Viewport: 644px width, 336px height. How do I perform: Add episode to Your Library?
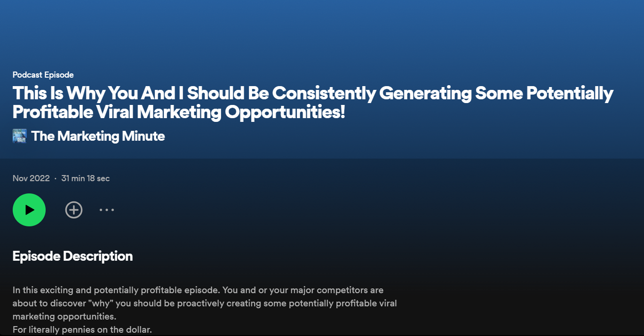[74, 210]
